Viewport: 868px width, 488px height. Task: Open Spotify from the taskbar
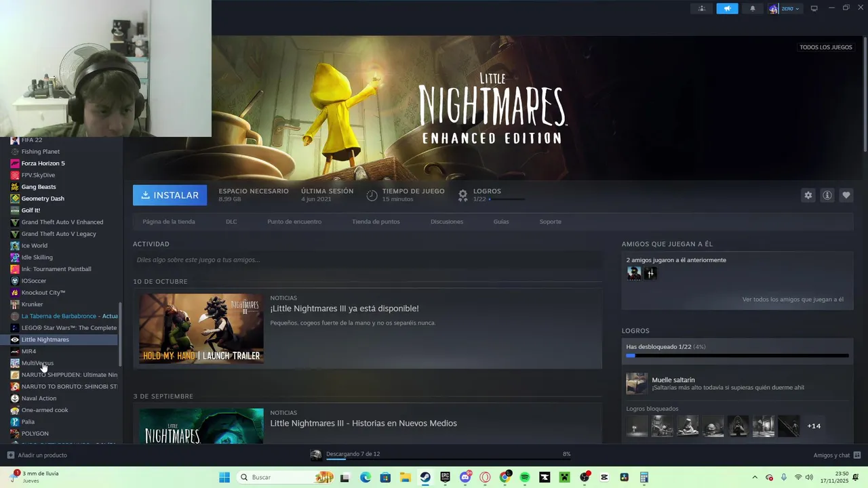525,477
